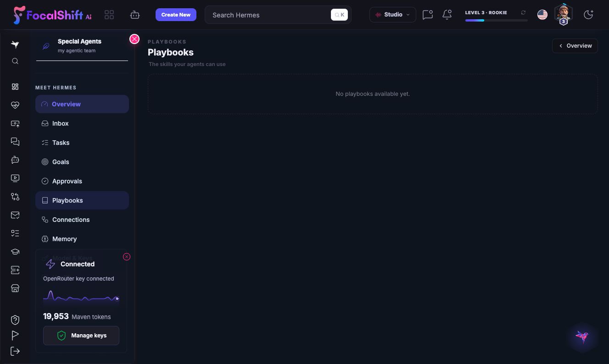Image resolution: width=609 pixels, height=364 pixels.
Task: Click the floating hummingbird assistant button
Action: [583, 337]
